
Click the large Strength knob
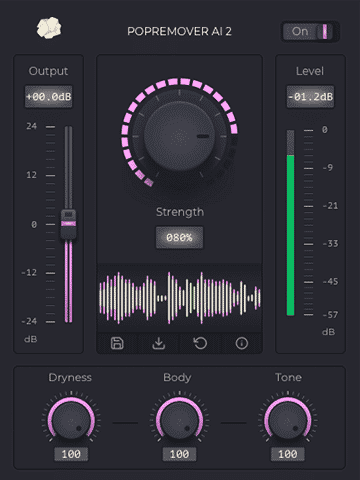(x=179, y=136)
